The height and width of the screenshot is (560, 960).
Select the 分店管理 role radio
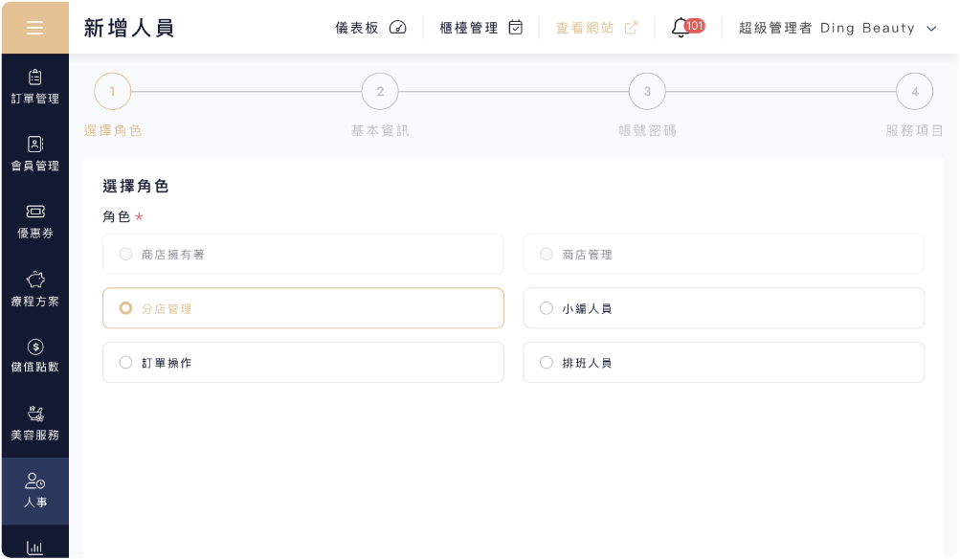click(x=125, y=308)
